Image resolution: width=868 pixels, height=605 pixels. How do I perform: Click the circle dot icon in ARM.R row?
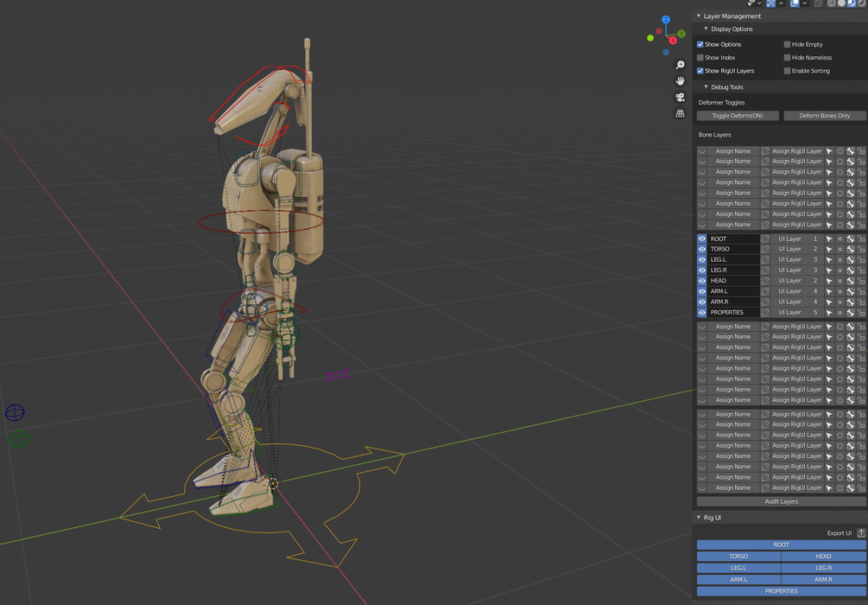tap(839, 302)
